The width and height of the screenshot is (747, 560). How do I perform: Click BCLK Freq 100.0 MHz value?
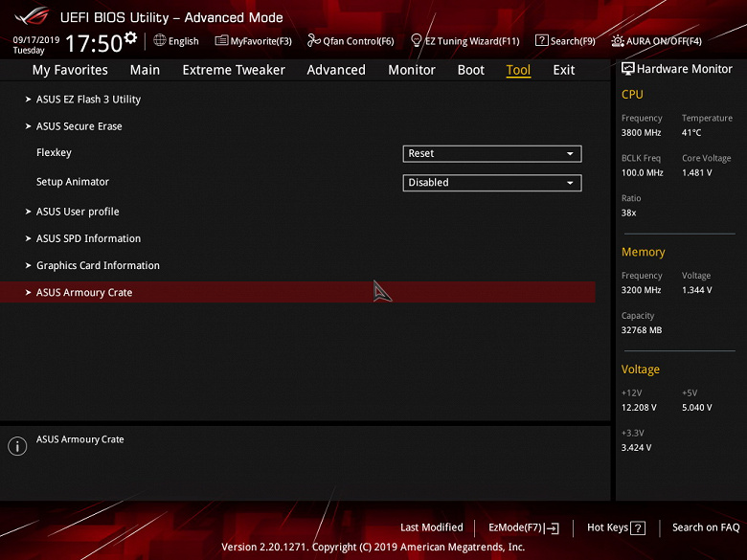point(643,173)
